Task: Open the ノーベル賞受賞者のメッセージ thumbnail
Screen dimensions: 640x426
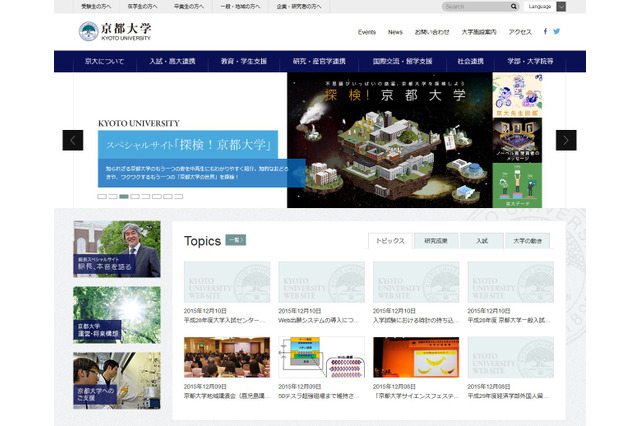Action: pyautogui.click(x=517, y=140)
